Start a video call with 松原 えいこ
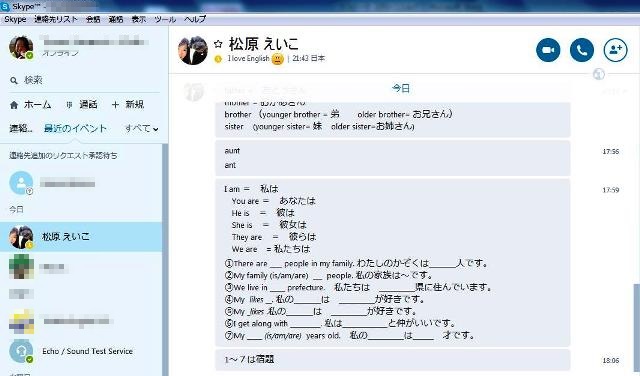This screenshot has width=640, height=376. pyautogui.click(x=548, y=50)
